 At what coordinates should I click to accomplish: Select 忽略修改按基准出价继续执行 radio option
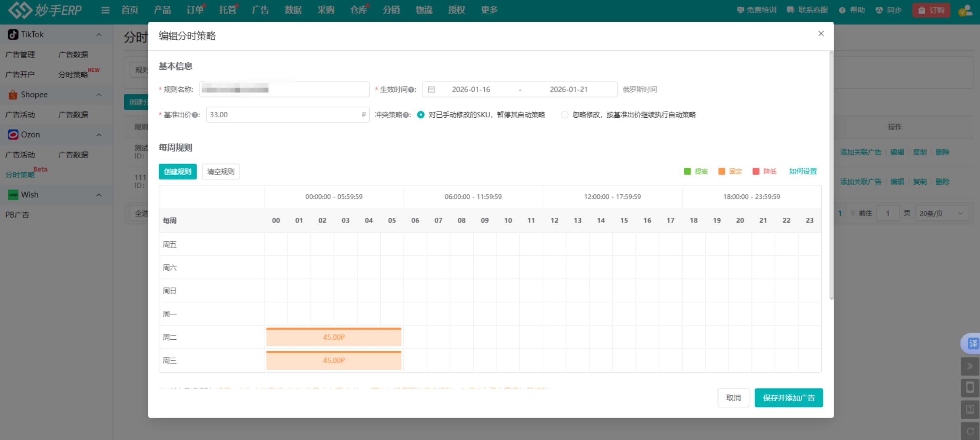(x=564, y=115)
